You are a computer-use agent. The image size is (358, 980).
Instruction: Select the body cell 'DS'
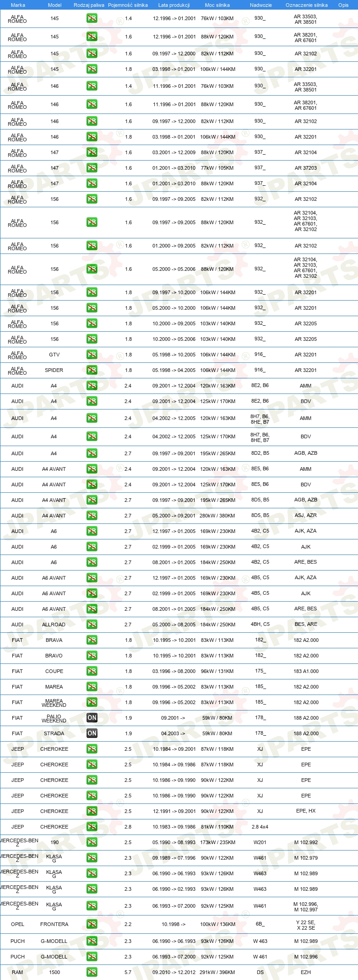point(260,972)
